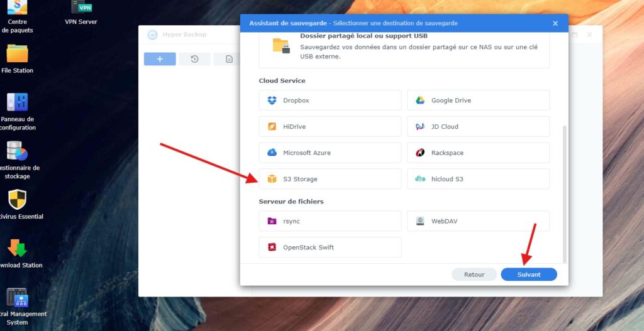Image resolution: width=644 pixels, height=331 pixels.
Task: Click the Rackspace logo icon
Action: click(x=420, y=153)
